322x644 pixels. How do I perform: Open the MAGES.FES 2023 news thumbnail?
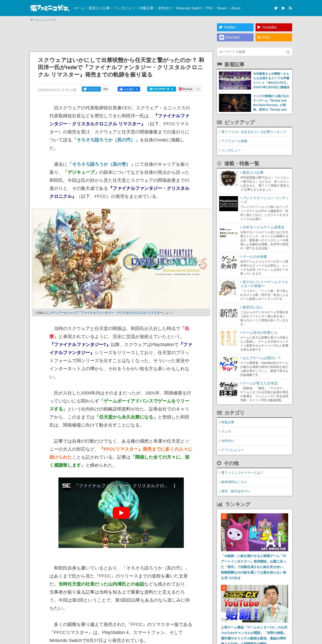tap(235, 80)
